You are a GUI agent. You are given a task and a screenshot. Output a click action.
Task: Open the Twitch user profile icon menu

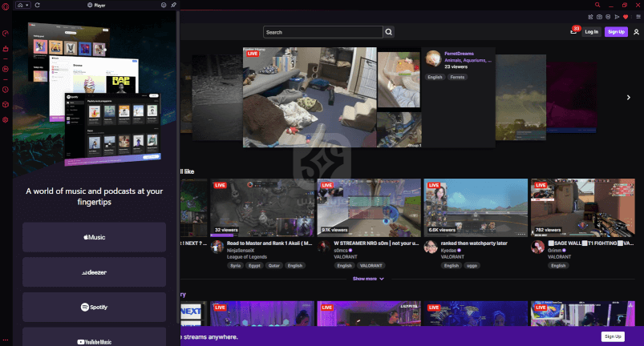click(636, 31)
